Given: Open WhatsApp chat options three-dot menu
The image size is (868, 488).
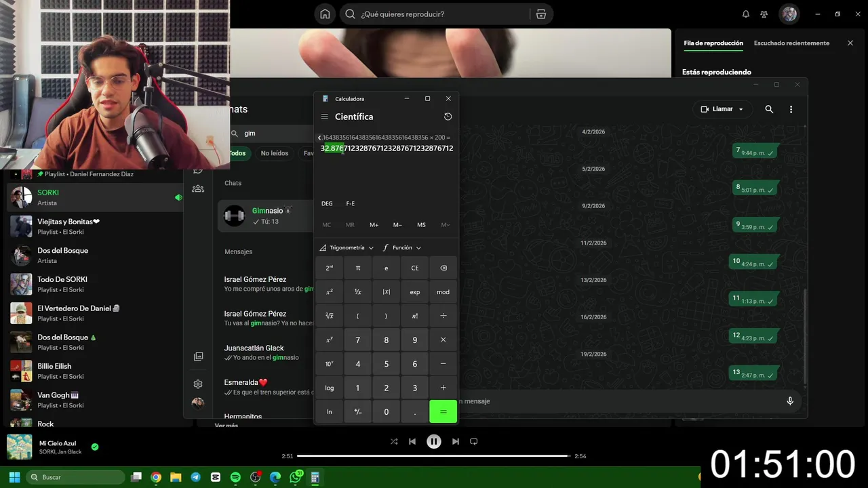Looking at the screenshot, I should coord(791,109).
